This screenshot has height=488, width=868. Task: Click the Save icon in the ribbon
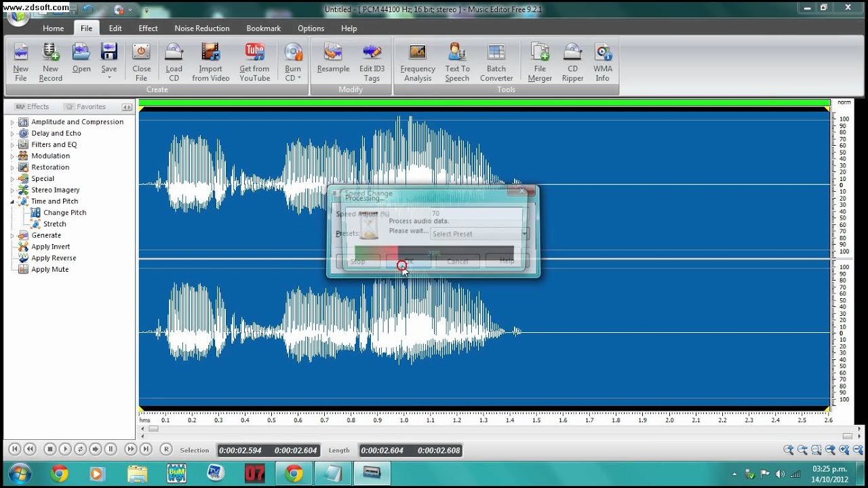click(109, 52)
